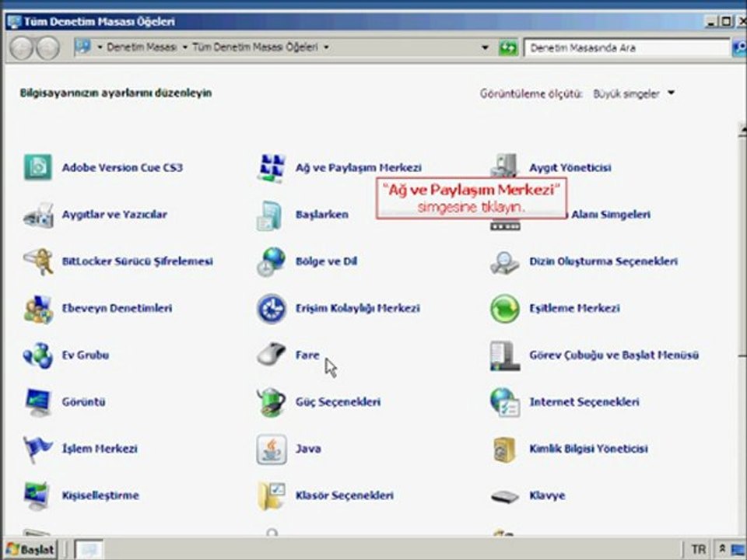Open the Klasör Seçenekleri folder icon
Image resolution: width=747 pixels, height=560 pixels.
point(271,495)
